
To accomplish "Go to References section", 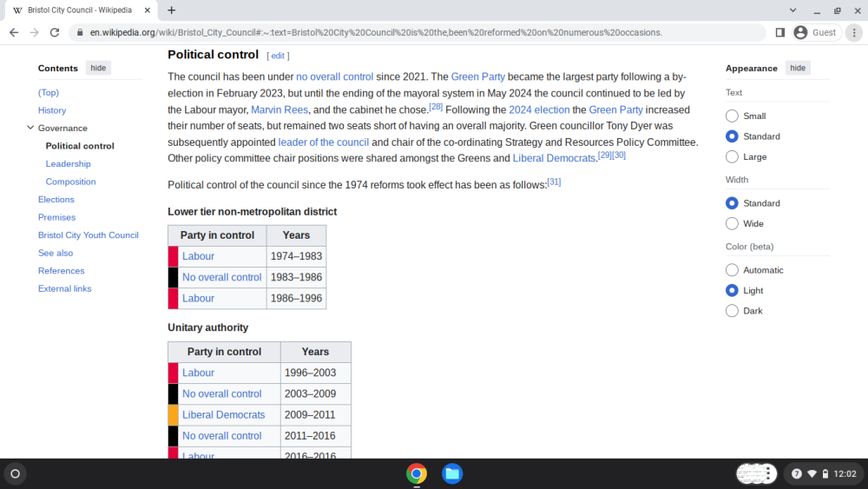I will 62,271.
